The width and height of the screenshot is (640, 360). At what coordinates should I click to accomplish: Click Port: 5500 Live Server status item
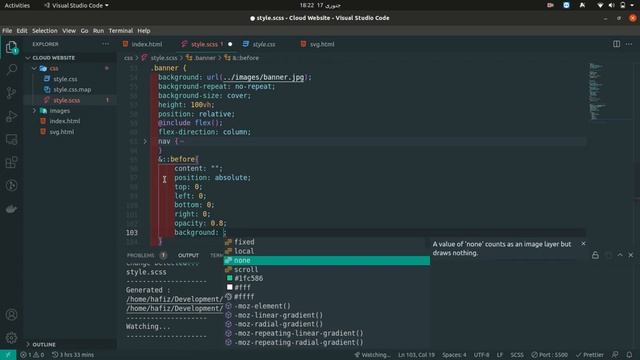pyautogui.click(x=549, y=355)
